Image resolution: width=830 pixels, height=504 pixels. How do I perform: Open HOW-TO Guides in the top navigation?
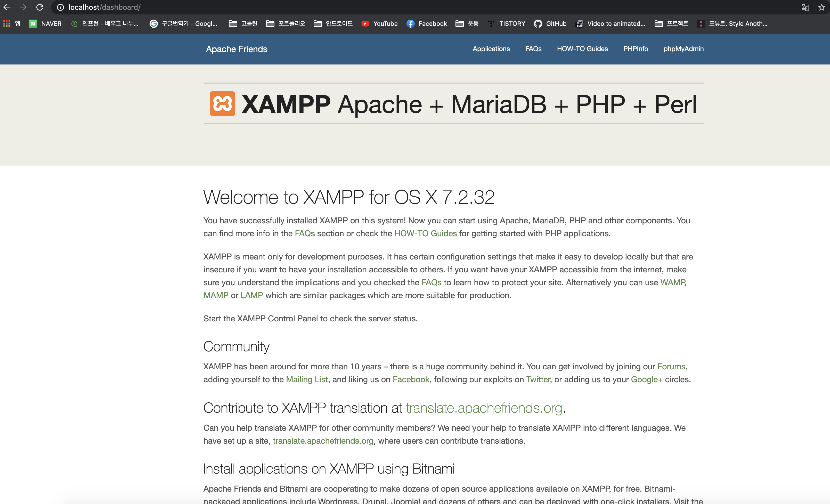[582, 49]
